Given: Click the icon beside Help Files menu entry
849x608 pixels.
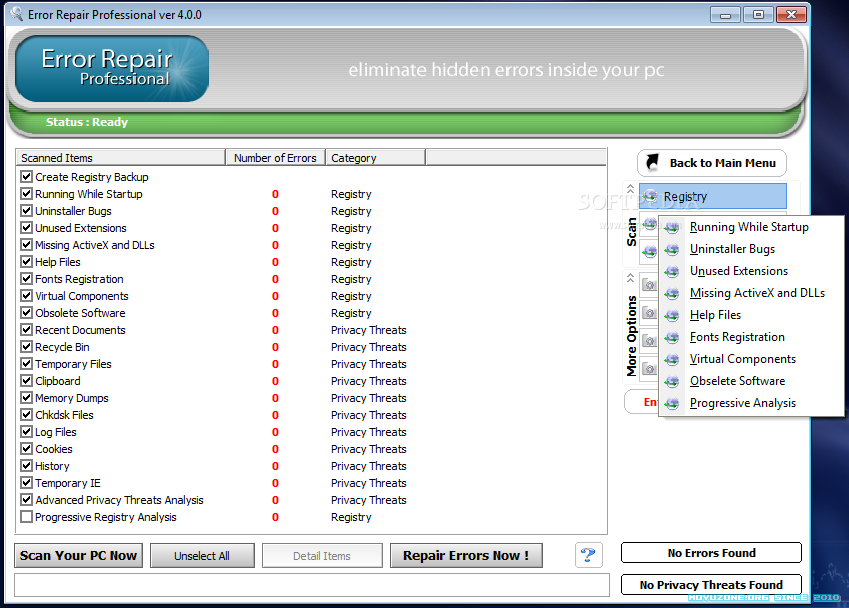Looking at the screenshot, I should tap(672, 316).
